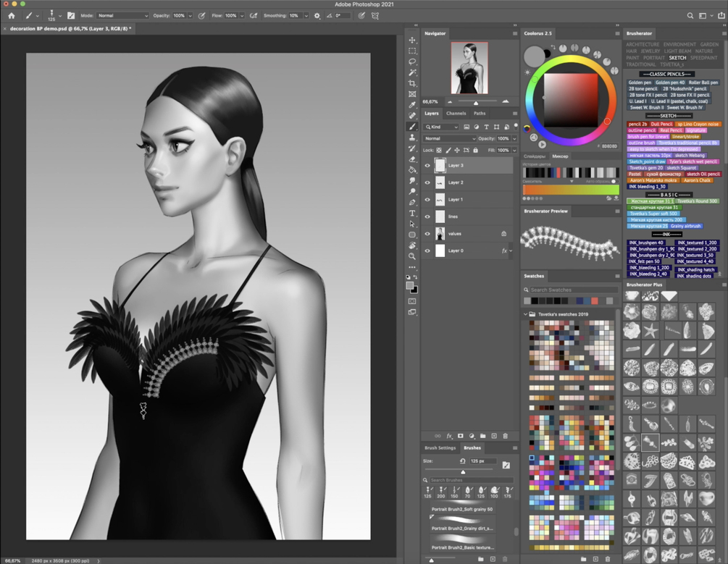
Task: Collapse Tsvetka's swatches 2019 group
Action: tap(526, 314)
